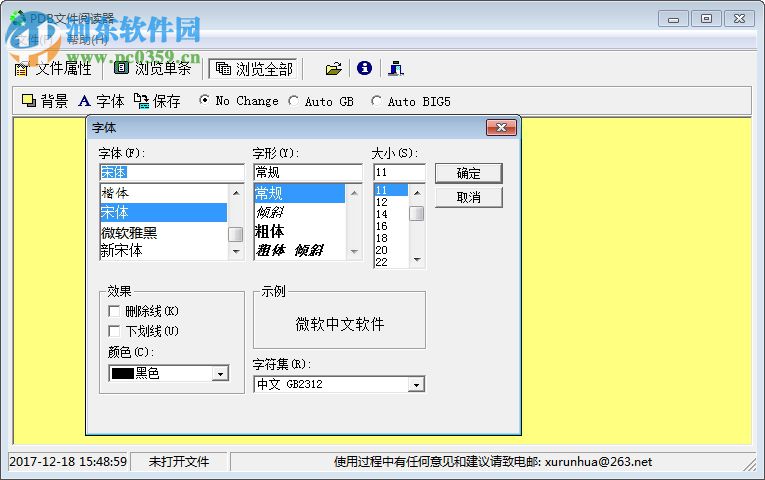Screen dimensions: 765x480
Task: Click style list scroll up arrow
Action: [x=354, y=193]
